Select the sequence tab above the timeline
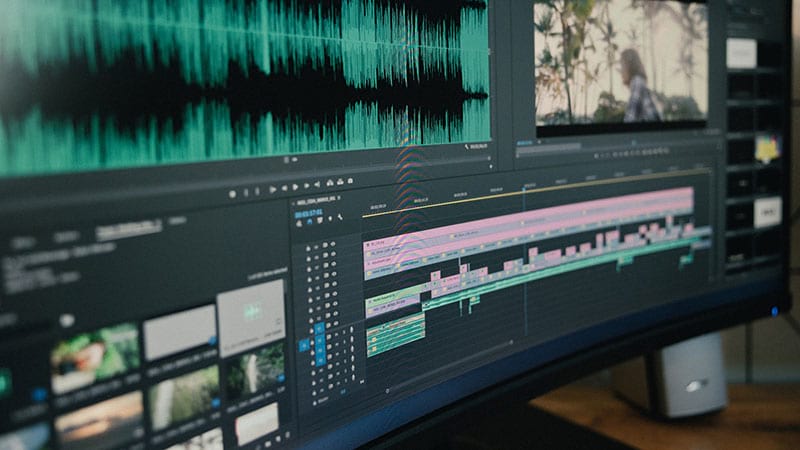Image resolution: width=800 pixels, height=450 pixels. point(315,199)
